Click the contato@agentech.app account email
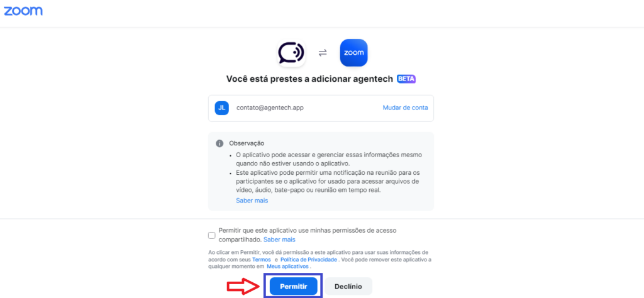Image resolution: width=644 pixels, height=298 pixels. click(x=270, y=108)
